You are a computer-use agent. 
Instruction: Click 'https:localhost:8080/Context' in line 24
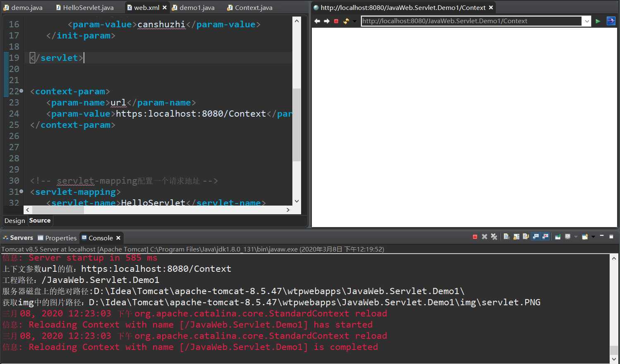coord(191,114)
